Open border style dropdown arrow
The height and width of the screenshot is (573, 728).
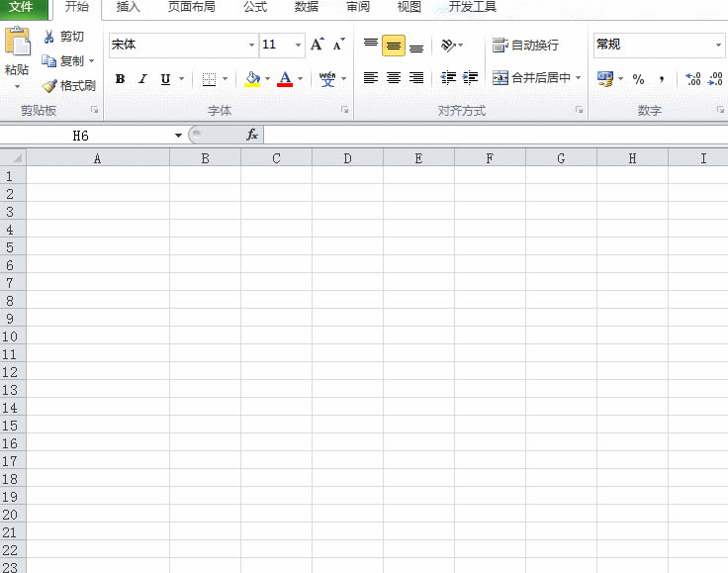(x=225, y=79)
